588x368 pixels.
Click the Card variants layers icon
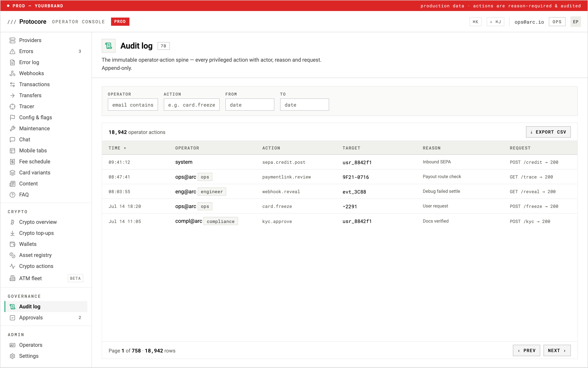click(12, 173)
